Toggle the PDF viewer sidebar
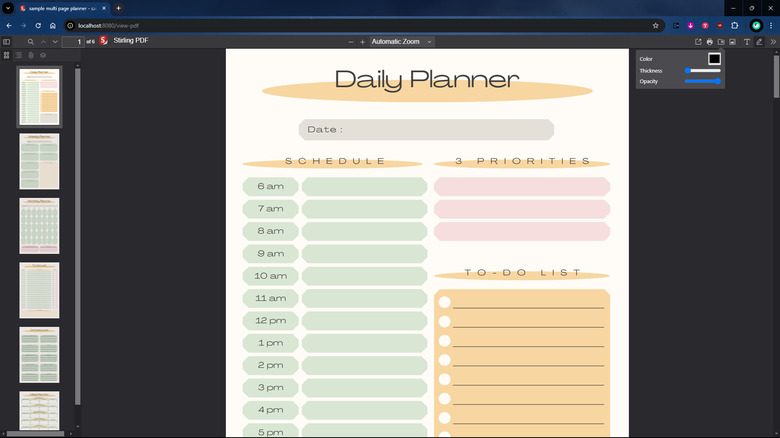The height and width of the screenshot is (438, 780). pyautogui.click(x=6, y=42)
